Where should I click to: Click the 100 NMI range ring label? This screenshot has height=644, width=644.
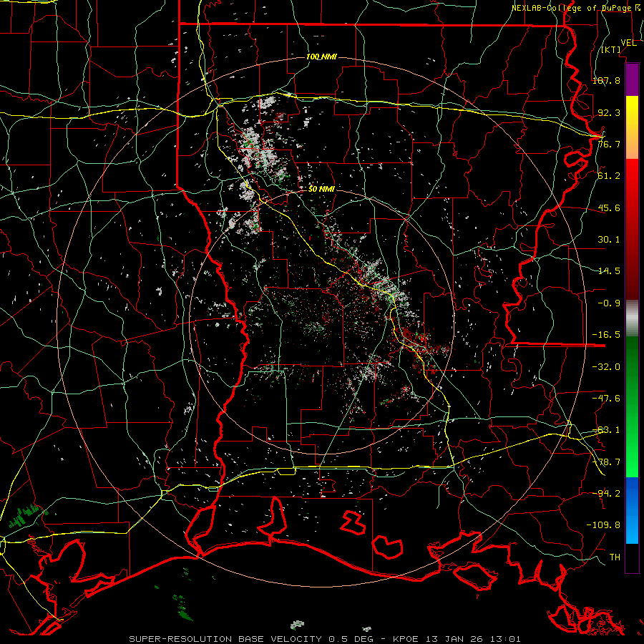coord(321,57)
